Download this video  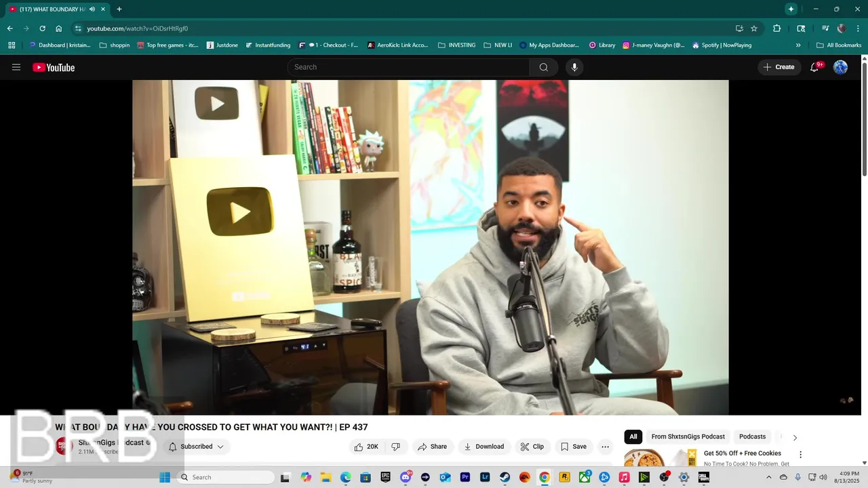pyautogui.click(x=484, y=447)
